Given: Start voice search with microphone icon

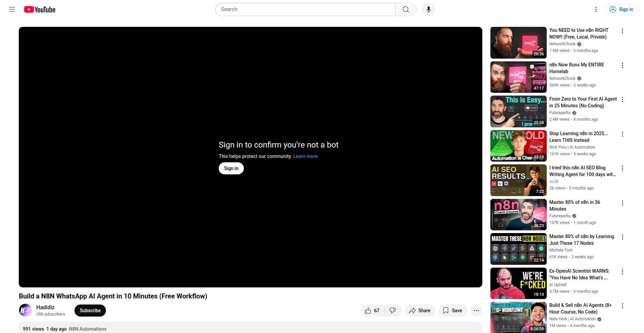Looking at the screenshot, I should pos(428,9).
